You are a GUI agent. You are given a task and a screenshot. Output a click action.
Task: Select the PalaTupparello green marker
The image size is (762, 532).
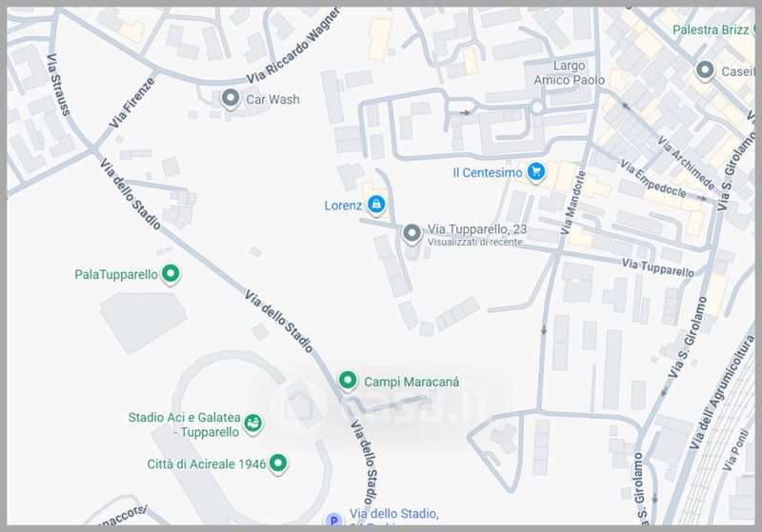(170, 274)
